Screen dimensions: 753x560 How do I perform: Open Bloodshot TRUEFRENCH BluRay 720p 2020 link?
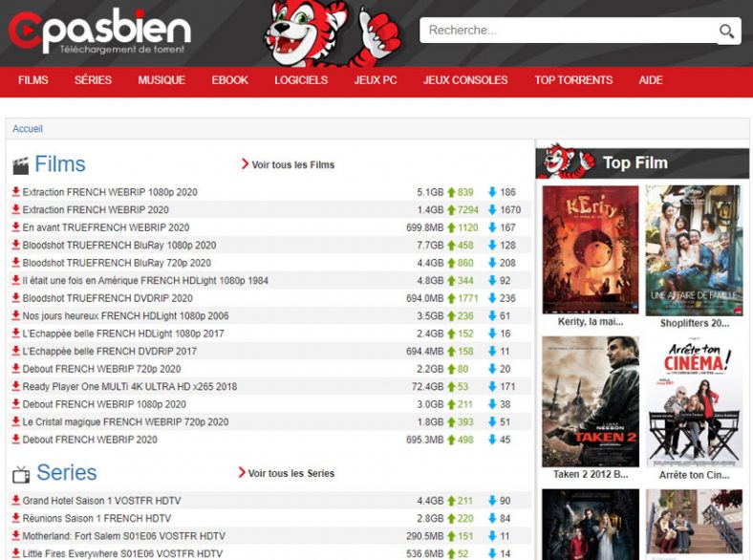(x=117, y=263)
